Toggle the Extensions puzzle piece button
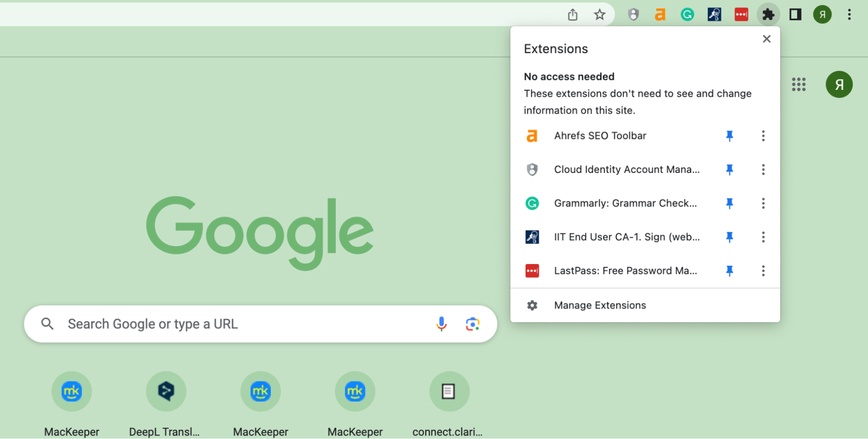The image size is (868, 439). [768, 15]
